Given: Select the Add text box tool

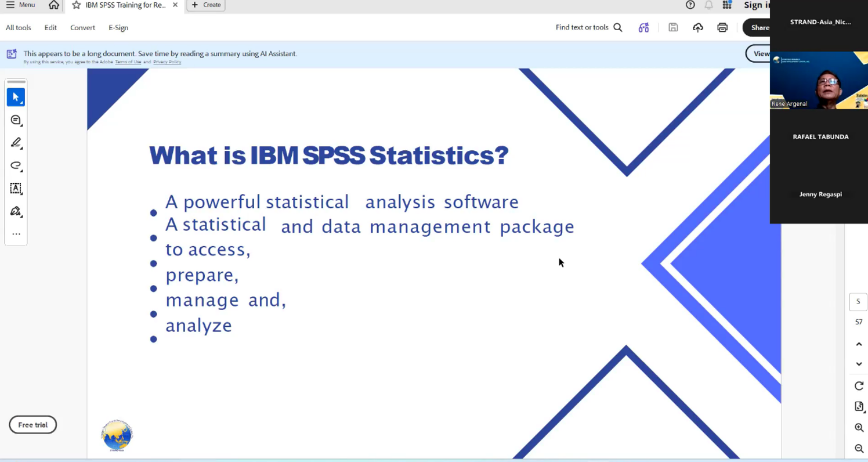Looking at the screenshot, I should pyautogui.click(x=16, y=189).
